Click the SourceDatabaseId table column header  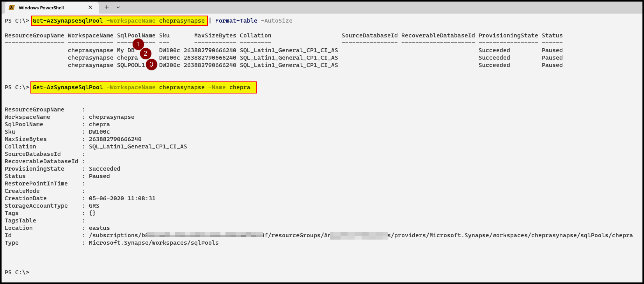[370, 35]
